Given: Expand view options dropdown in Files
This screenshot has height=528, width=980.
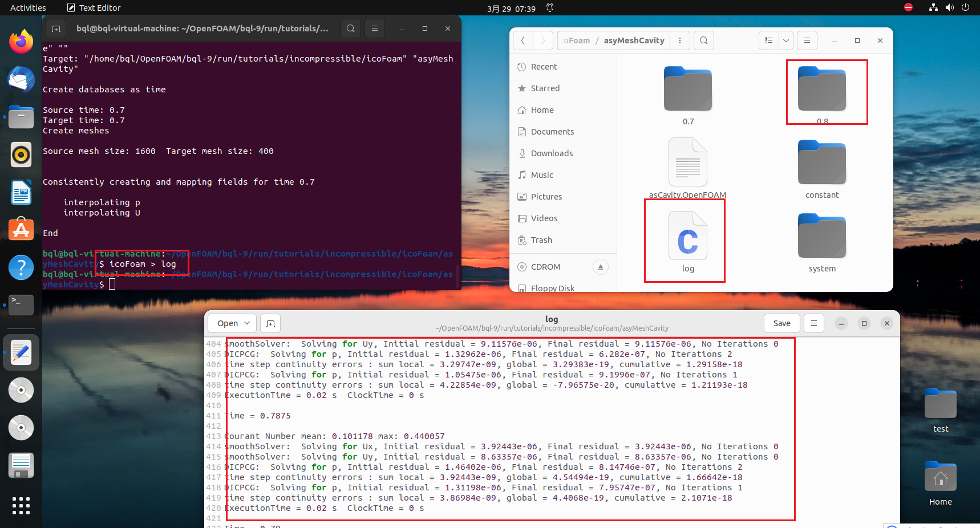Looking at the screenshot, I should click(786, 40).
